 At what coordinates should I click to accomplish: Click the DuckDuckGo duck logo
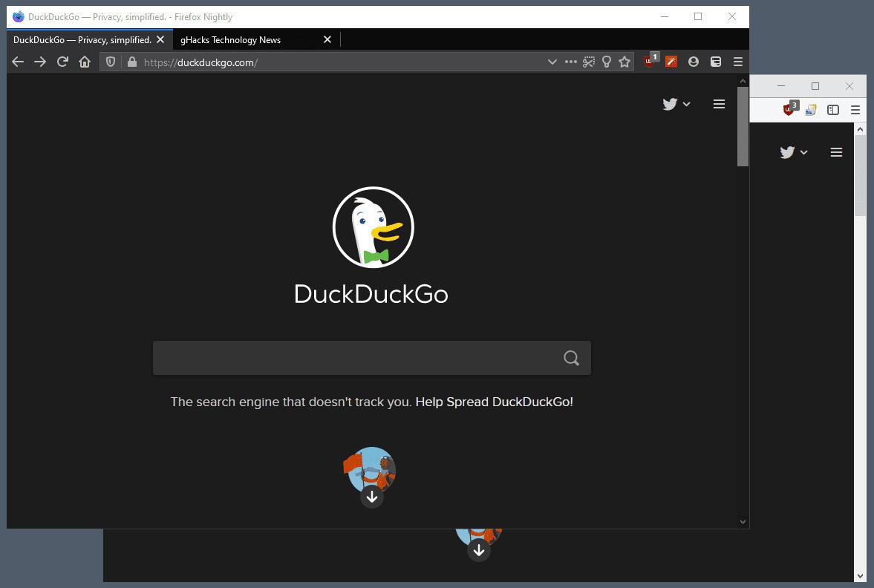point(373,227)
